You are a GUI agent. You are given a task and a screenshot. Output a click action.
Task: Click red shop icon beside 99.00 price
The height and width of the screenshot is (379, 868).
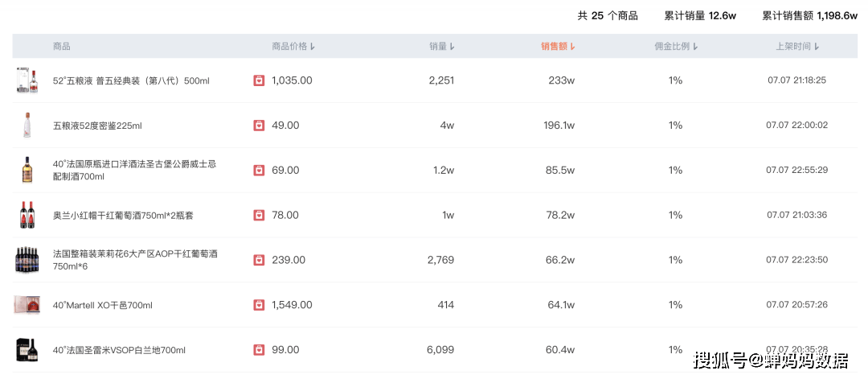pyautogui.click(x=259, y=350)
